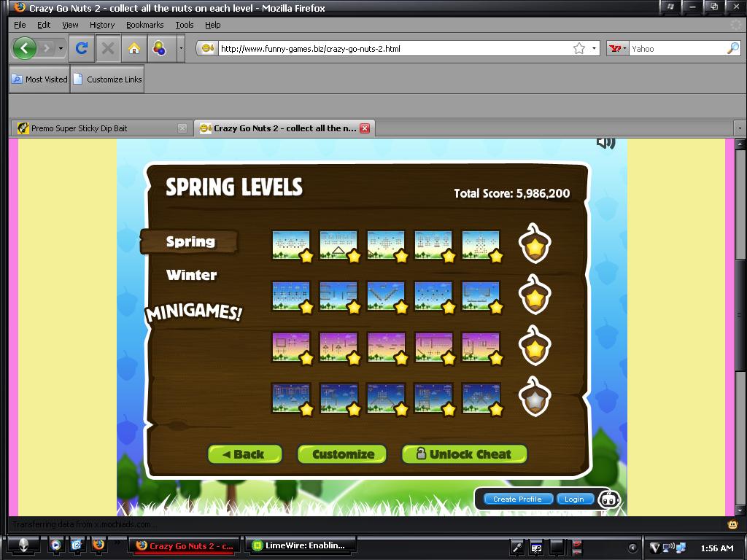
Task: Close the Premo Super Sticky Dip Bait tab
Action: pyautogui.click(x=182, y=128)
